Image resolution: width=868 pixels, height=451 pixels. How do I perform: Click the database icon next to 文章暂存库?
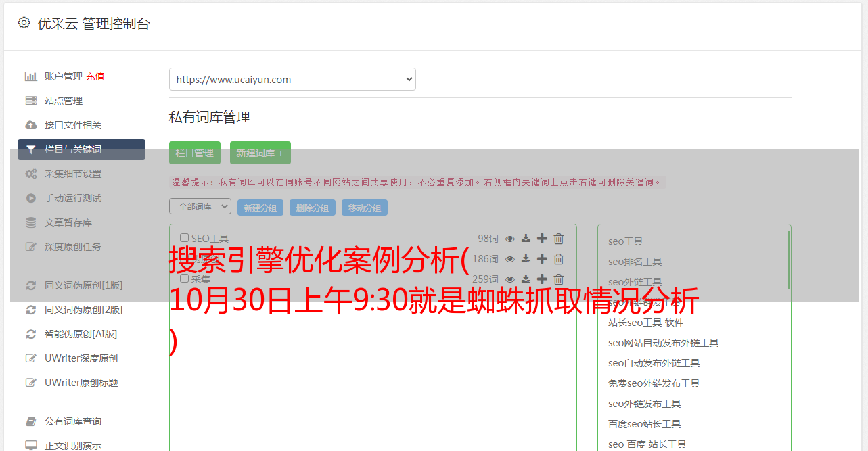pos(31,222)
